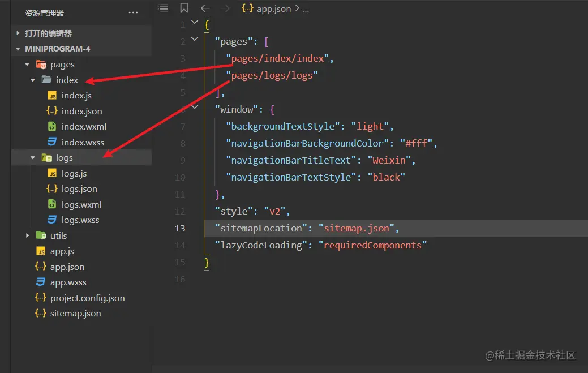Collapse the pages folder chevron
The width and height of the screenshot is (588, 373).
pos(27,65)
